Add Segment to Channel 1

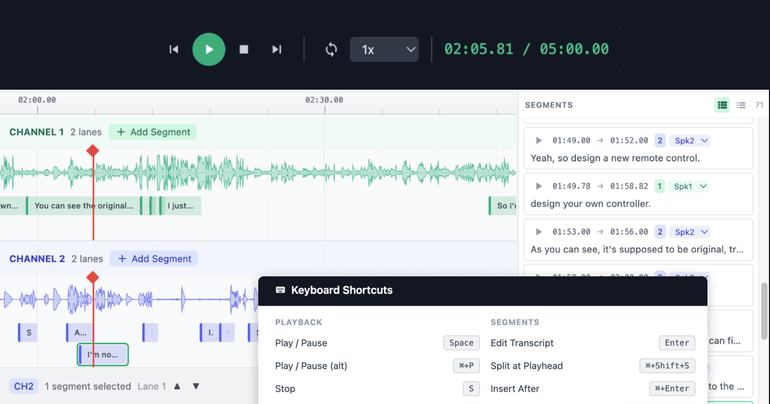153,132
